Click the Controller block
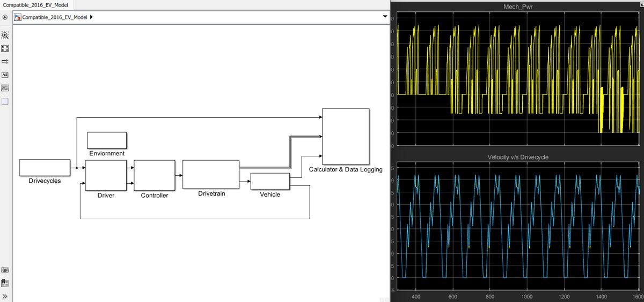644x302 pixels. [x=154, y=175]
